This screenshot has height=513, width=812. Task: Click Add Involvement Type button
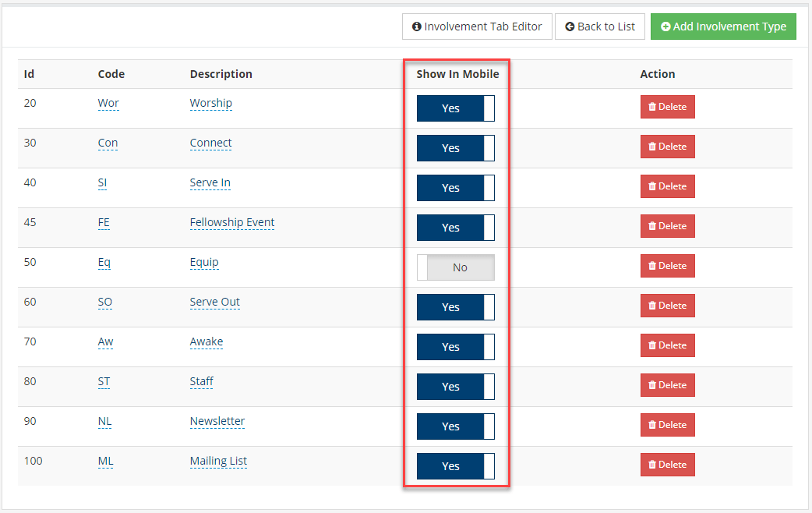(x=723, y=27)
